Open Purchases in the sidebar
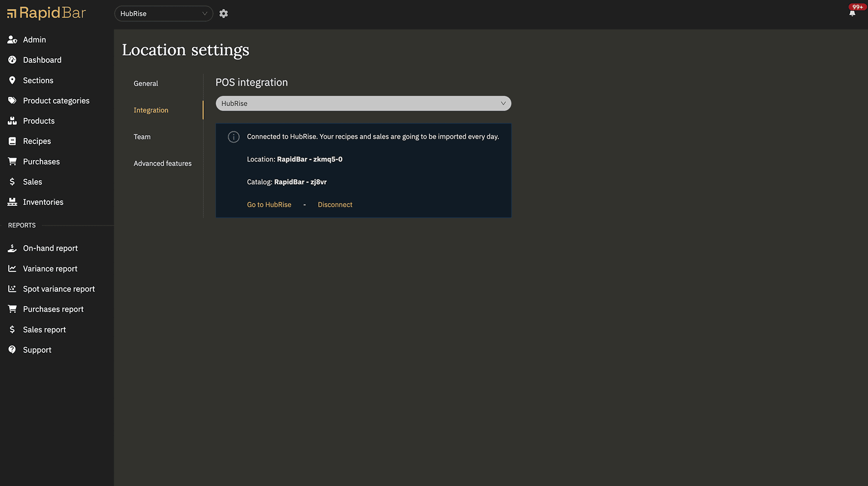 pos(41,162)
